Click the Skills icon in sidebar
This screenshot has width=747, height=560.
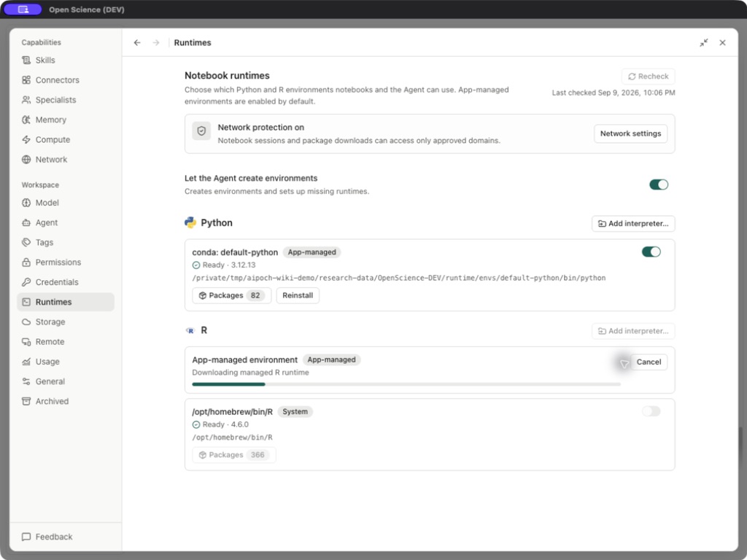tap(26, 60)
